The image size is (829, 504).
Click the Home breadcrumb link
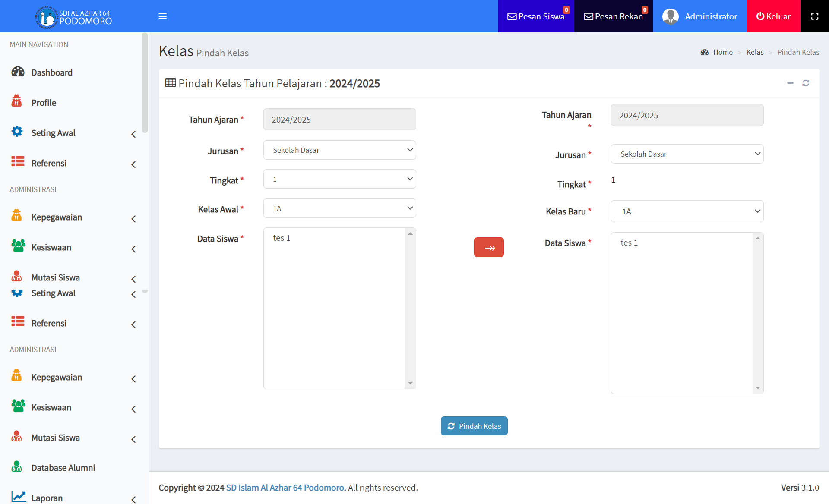[x=723, y=52]
